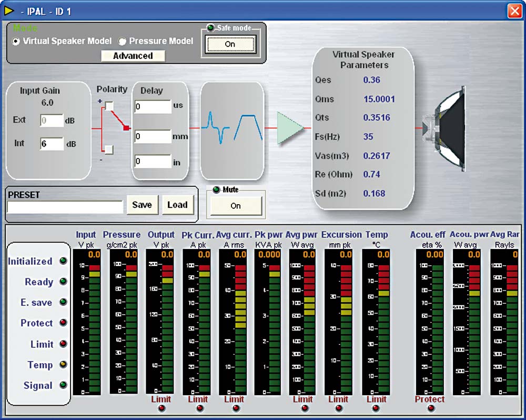Screen dimensions: 526x420
Task: Click the Acou. pwr W avg meter
Action: click(x=467, y=322)
